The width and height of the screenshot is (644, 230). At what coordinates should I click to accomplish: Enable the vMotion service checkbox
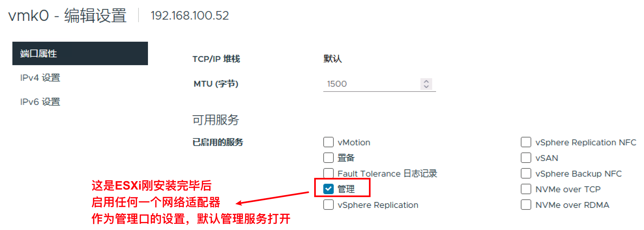[x=329, y=142]
